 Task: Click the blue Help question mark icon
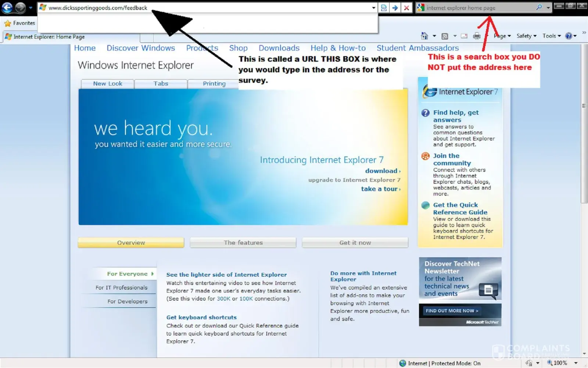click(569, 36)
